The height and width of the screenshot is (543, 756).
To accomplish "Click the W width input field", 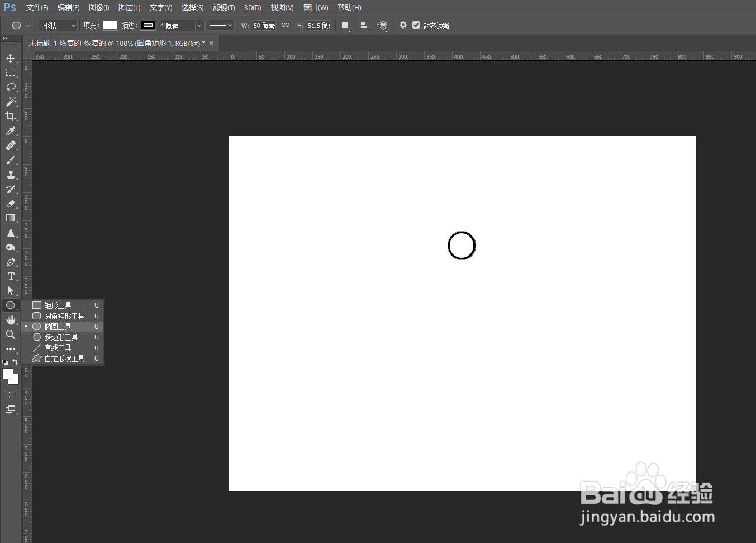I will click(x=264, y=26).
